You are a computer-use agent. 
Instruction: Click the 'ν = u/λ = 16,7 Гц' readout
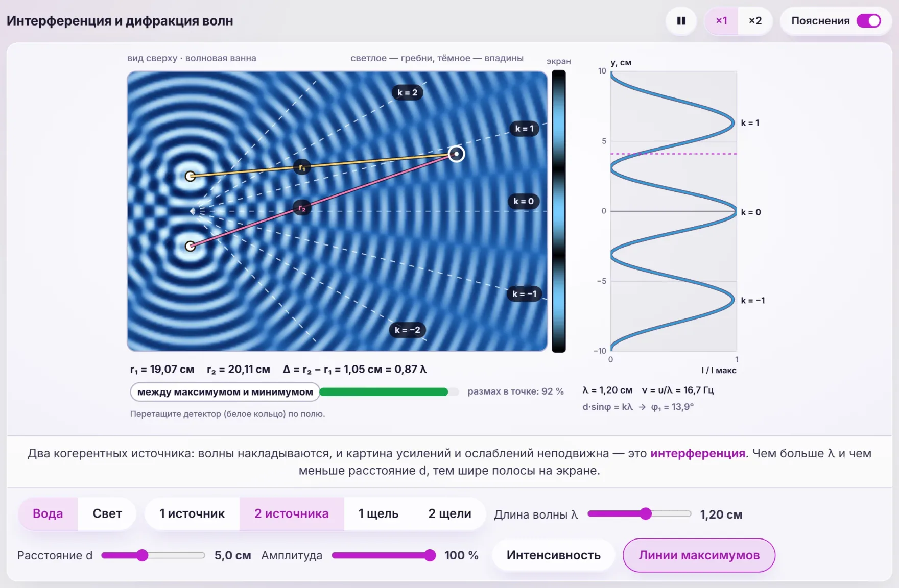(x=678, y=390)
